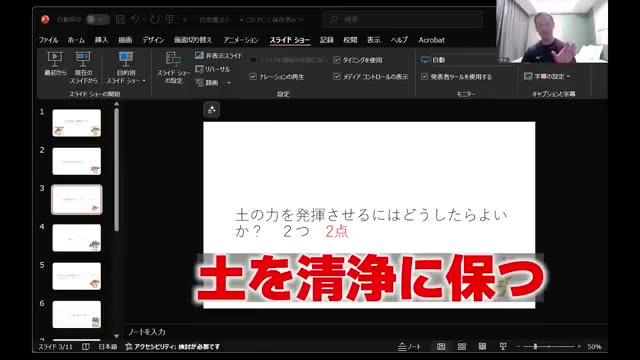Click the PowerPoint app icon
This screenshot has height=360, width=640.
[x=45, y=19]
